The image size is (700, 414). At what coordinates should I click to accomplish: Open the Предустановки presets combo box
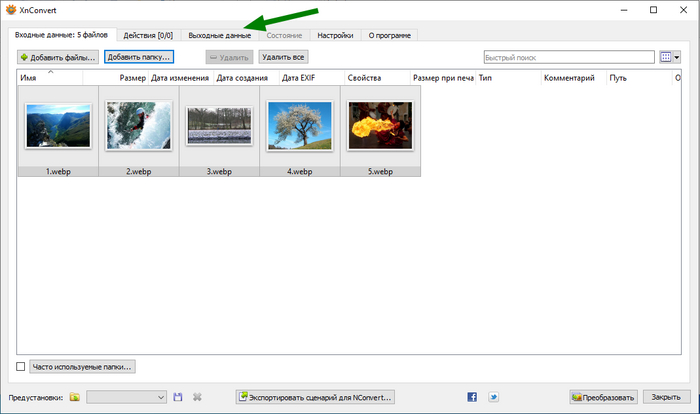point(126,397)
